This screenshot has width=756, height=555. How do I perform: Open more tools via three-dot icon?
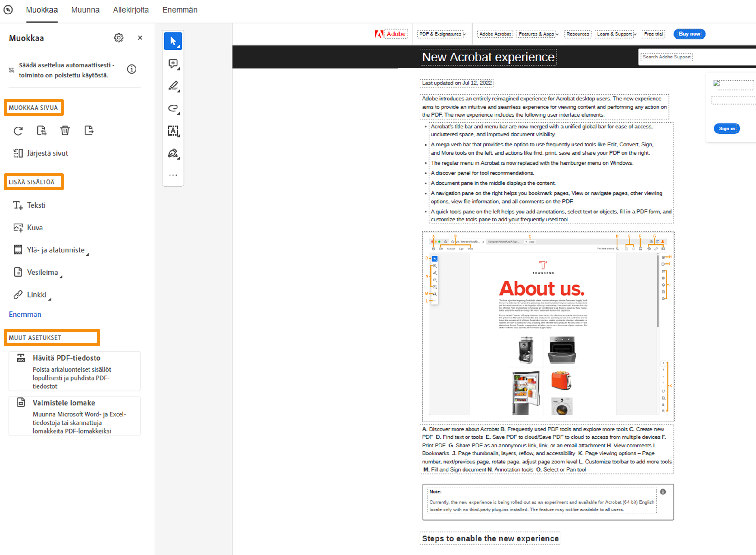173,175
